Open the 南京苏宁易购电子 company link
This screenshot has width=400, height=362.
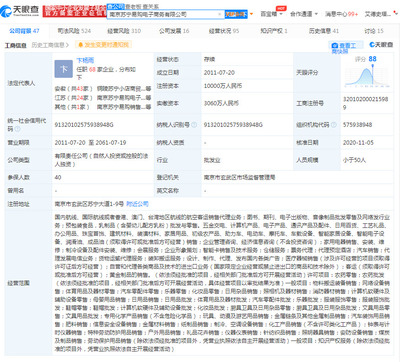tap(124, 98)
